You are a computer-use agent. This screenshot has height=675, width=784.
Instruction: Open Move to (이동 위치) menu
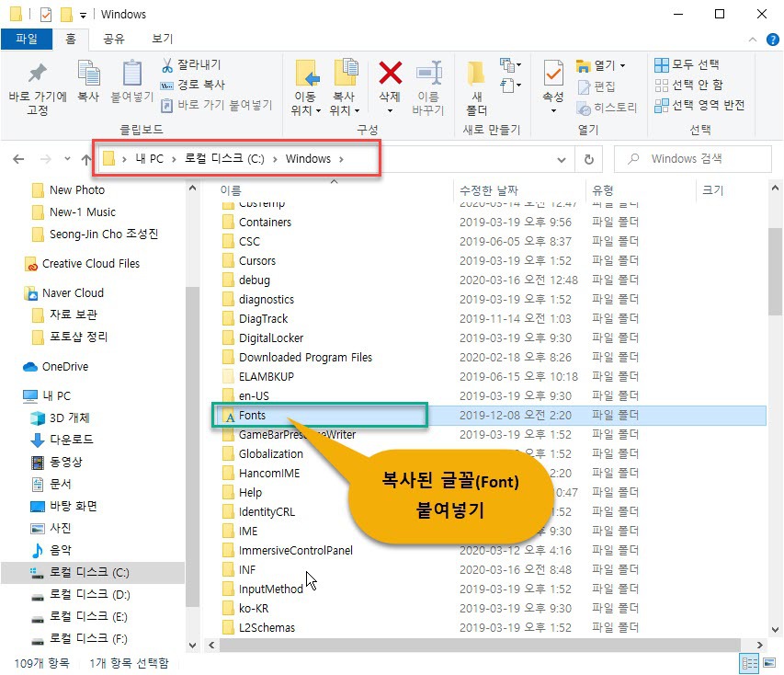[306, 87]
